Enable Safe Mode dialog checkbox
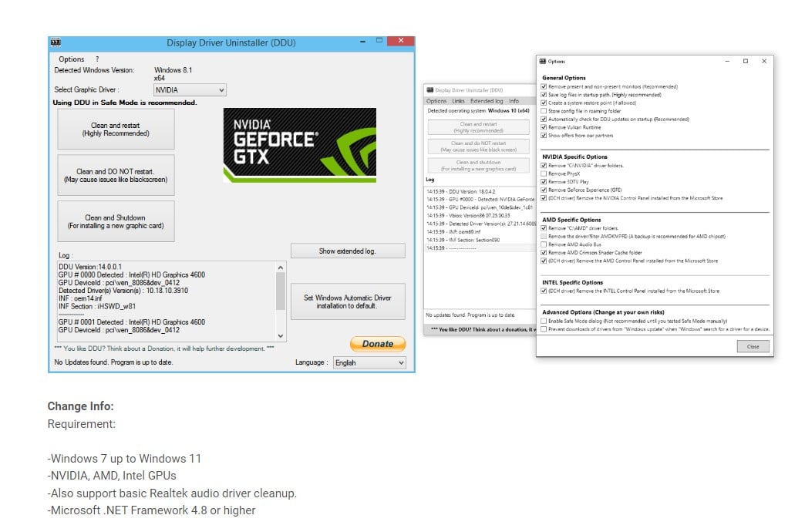 coord(544,321)
